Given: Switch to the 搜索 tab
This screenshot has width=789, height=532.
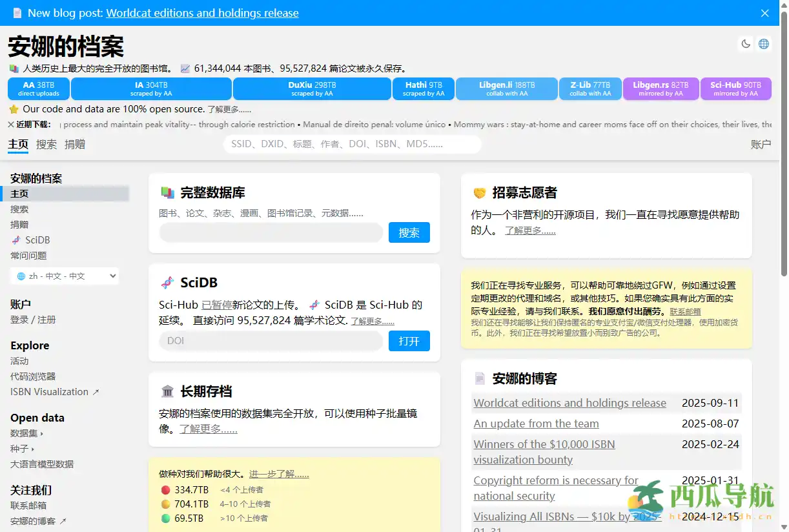Looking at the screenshot, I should click(45, 144).
